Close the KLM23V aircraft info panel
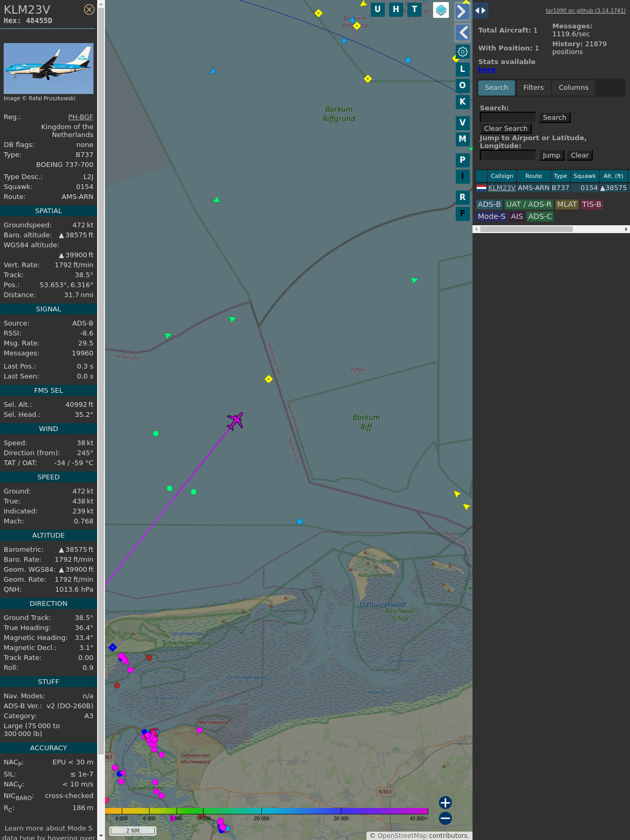The image size is (630, 840). (89, 9)
